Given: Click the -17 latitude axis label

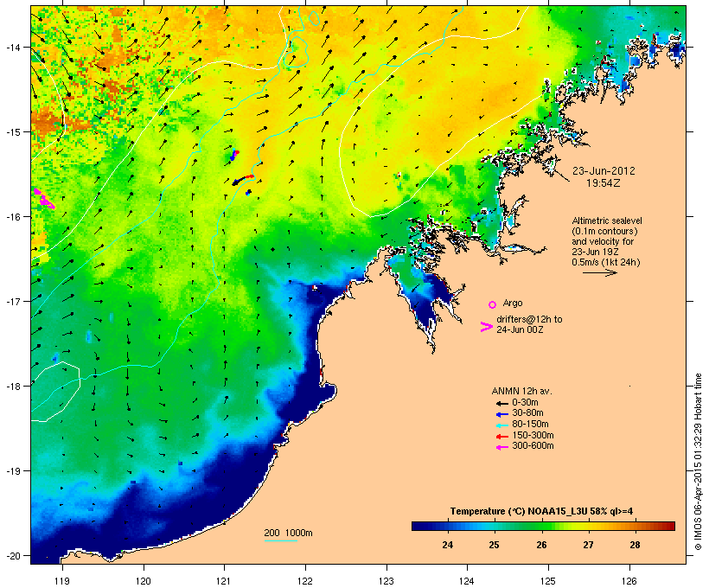Looking at the screenshot, I should (12, 301).
